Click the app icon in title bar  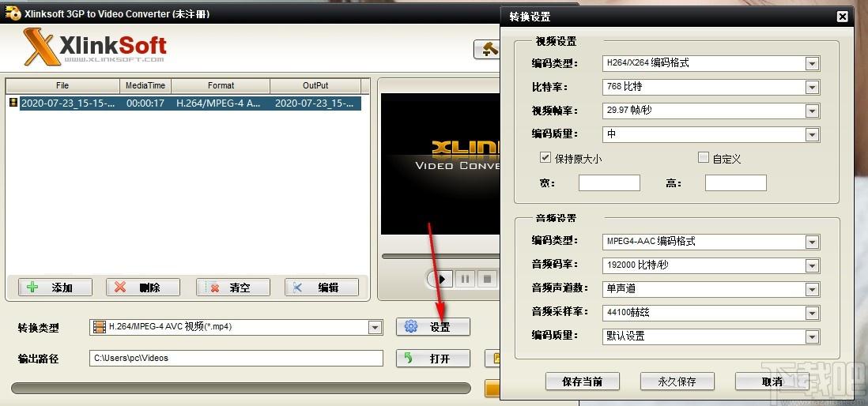(12, 13)
